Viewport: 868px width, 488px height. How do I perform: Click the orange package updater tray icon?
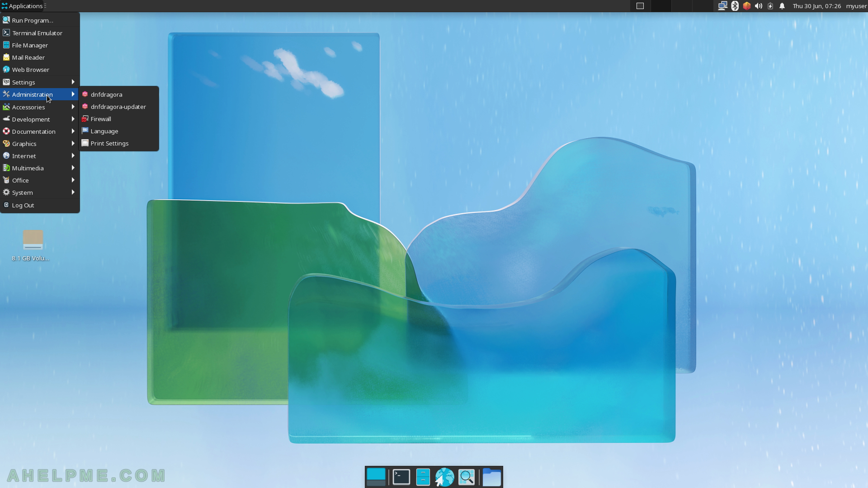[747, 6]
